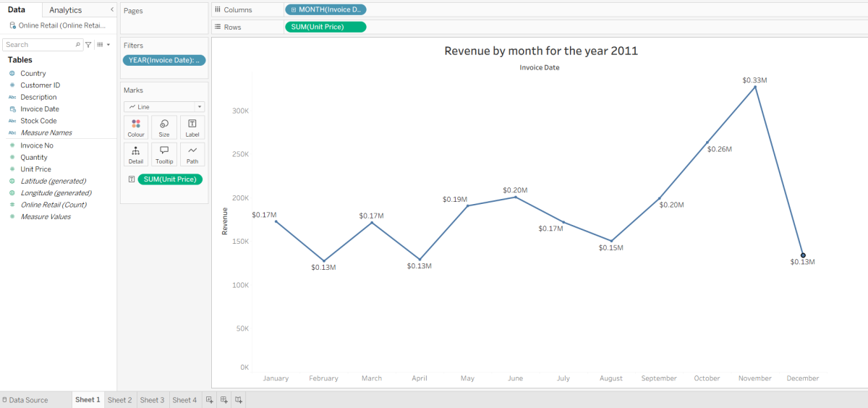The height and width of the screenshot is (408, 868).
Task: Switch to the Analytics tab
Action: coord(65,10)
